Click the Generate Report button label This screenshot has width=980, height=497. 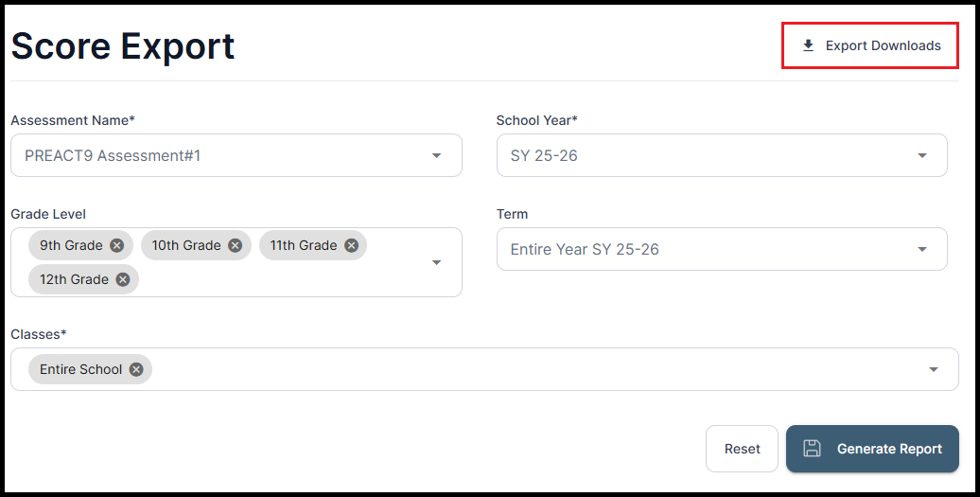tap(889, 449)
